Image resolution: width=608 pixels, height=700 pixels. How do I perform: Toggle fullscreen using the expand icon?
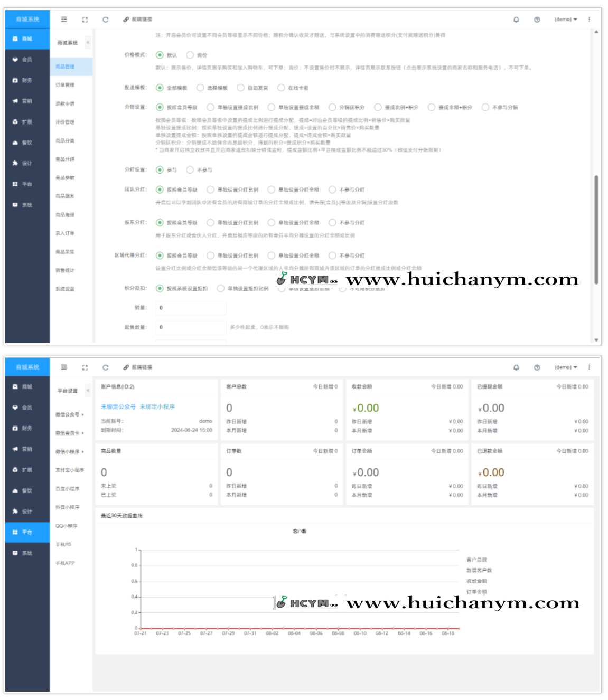[x=85, y=19]
